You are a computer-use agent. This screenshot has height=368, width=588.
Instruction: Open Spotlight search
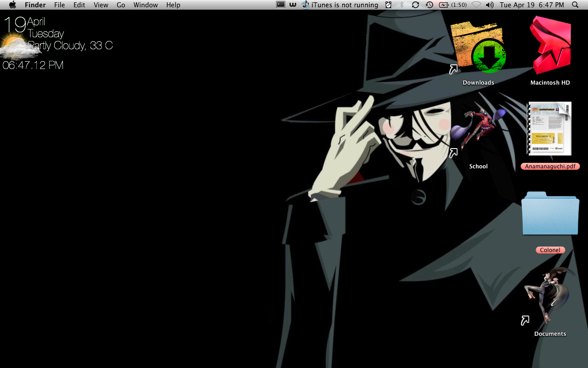click(x=576, y=5)
